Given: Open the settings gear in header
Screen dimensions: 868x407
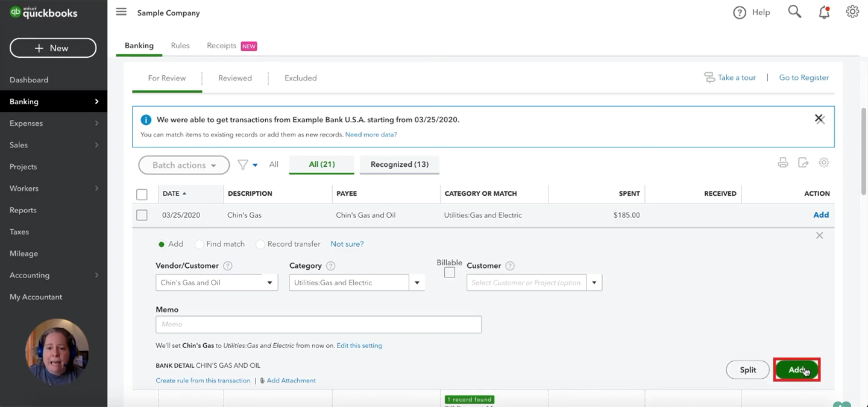Looking at the screenshot, I should pos(852,12).
